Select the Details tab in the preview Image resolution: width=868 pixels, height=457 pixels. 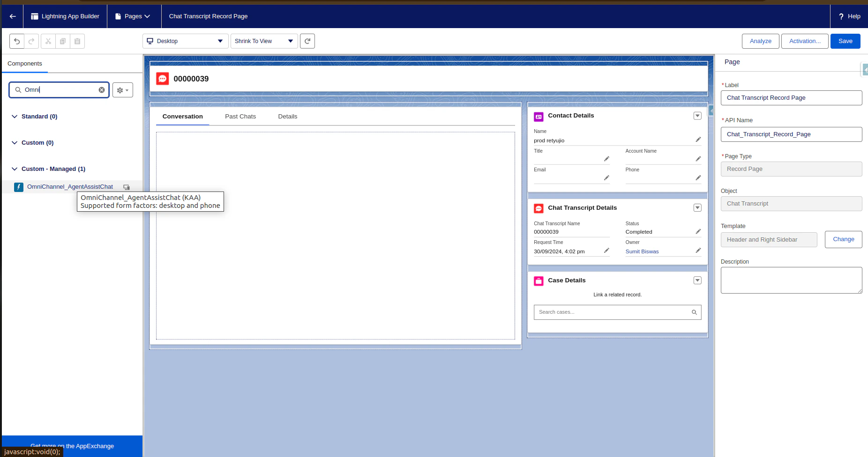pyautogui.click(x=287, y=116)
